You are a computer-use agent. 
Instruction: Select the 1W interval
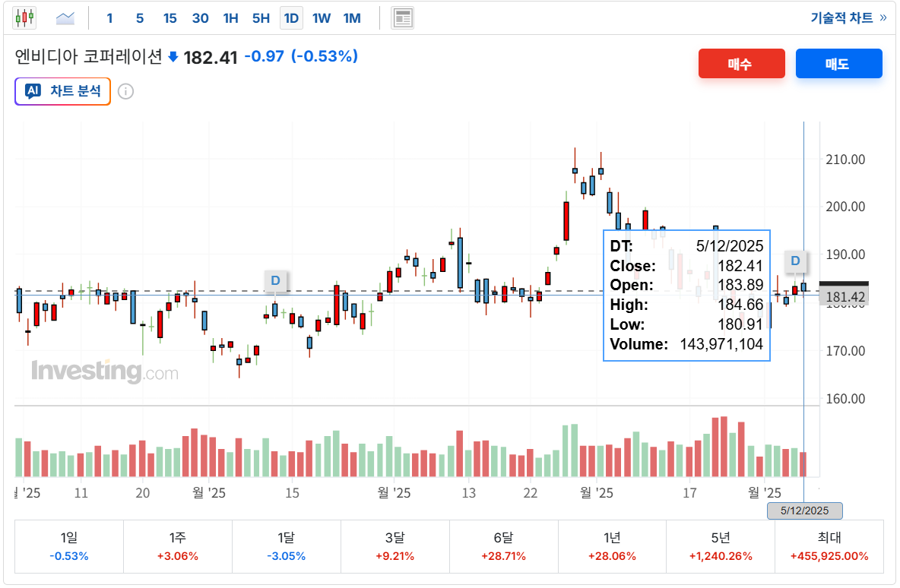[322, 18]
